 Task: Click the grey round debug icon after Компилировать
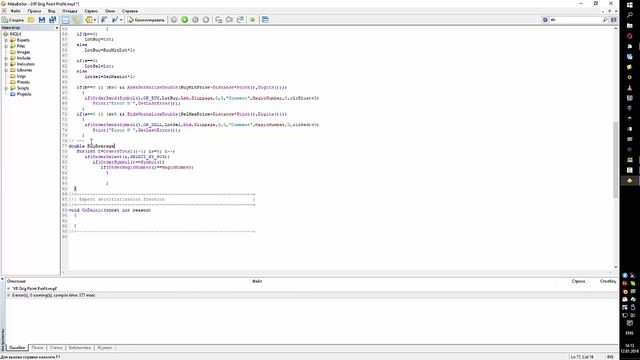[x=174, y=20]
